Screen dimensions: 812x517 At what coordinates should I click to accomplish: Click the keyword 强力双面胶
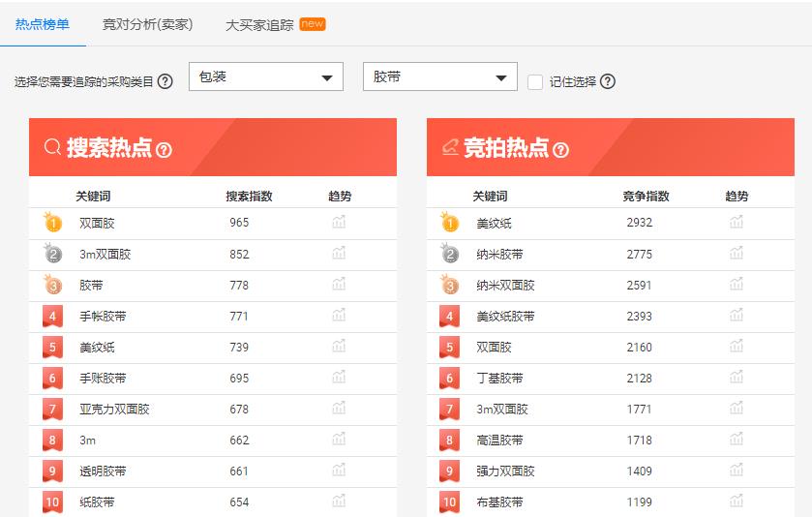505,471
